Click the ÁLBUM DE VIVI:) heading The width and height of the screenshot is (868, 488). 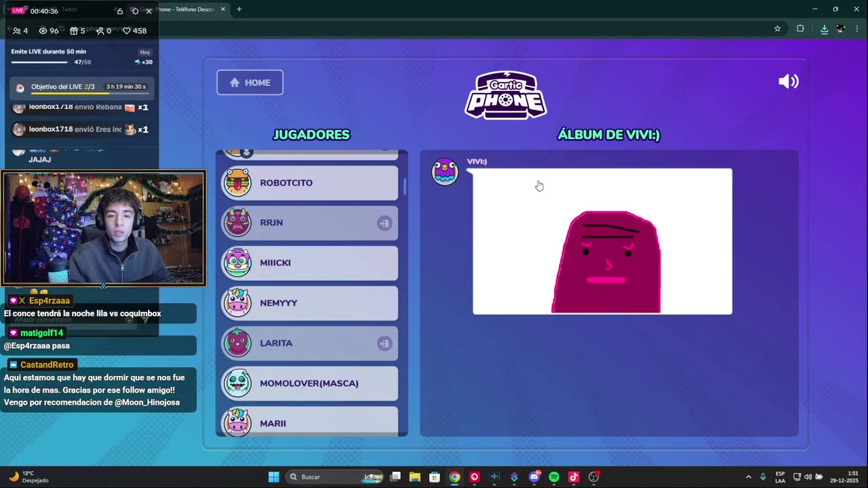coord(609,134)
